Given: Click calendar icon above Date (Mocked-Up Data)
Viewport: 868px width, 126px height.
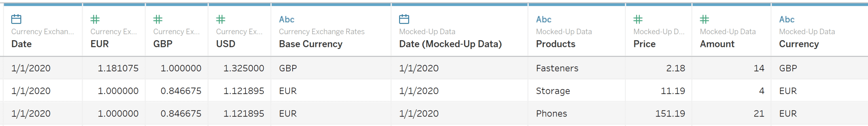Looking at the screenshot, I should tap(404, 19).
